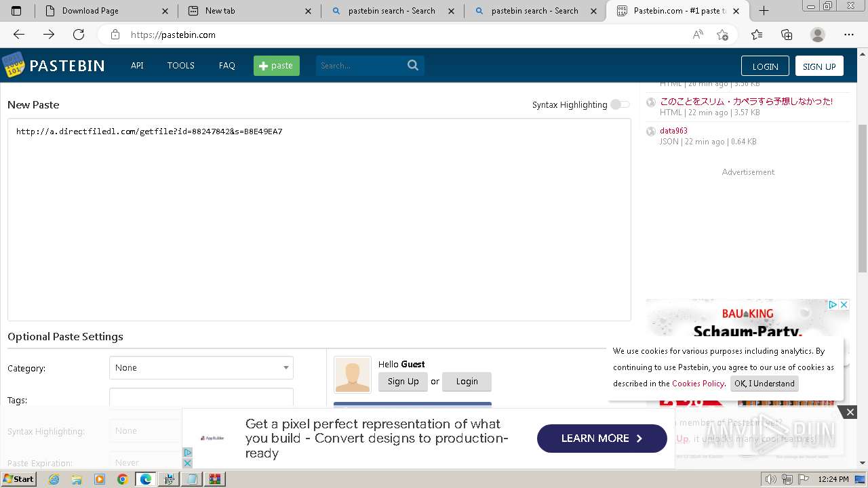Open Internet Explorer from the taskbar
The width and height of the screenshot is (868, 488).
[x=54, y=479]
